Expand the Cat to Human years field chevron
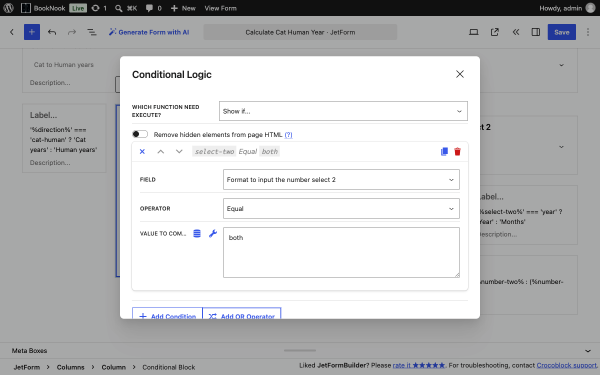 pyautogui.click(x=561, y=65)
